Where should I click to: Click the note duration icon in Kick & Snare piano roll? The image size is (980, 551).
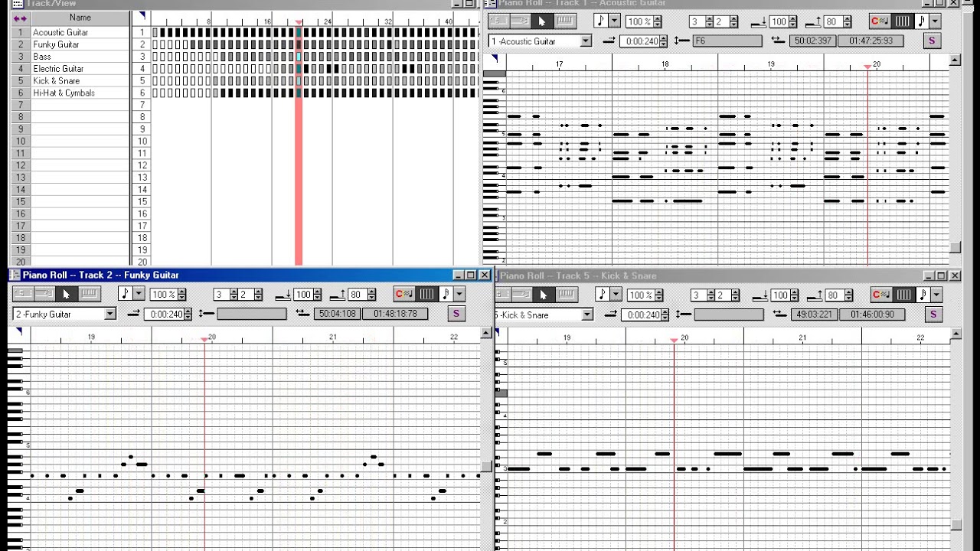603,295
